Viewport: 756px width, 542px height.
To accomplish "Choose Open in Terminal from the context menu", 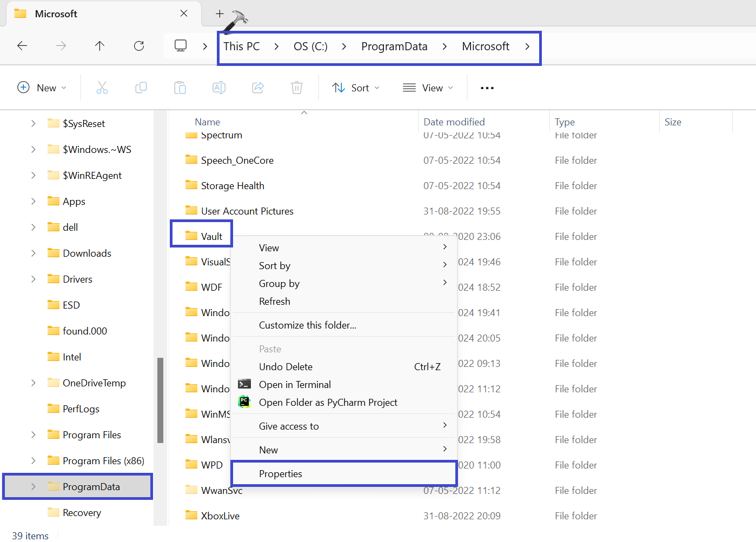I will tap(295, 385).
